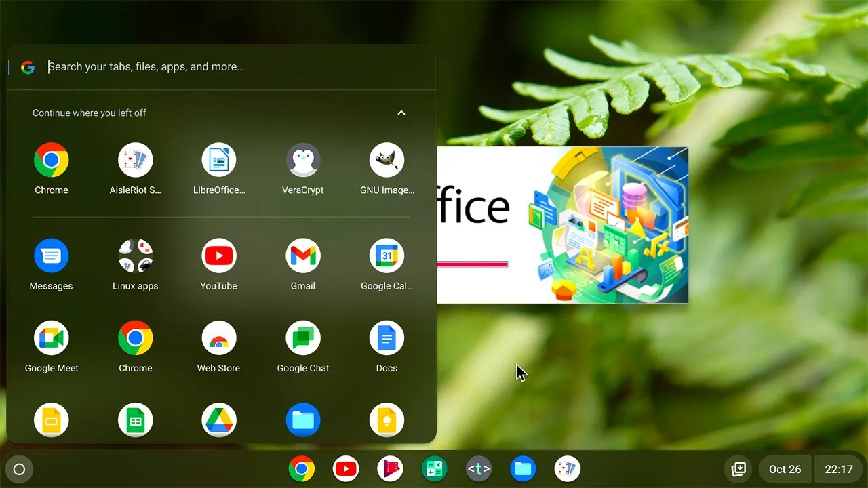Open the green Google Sheets app icon

coord(136,420)
